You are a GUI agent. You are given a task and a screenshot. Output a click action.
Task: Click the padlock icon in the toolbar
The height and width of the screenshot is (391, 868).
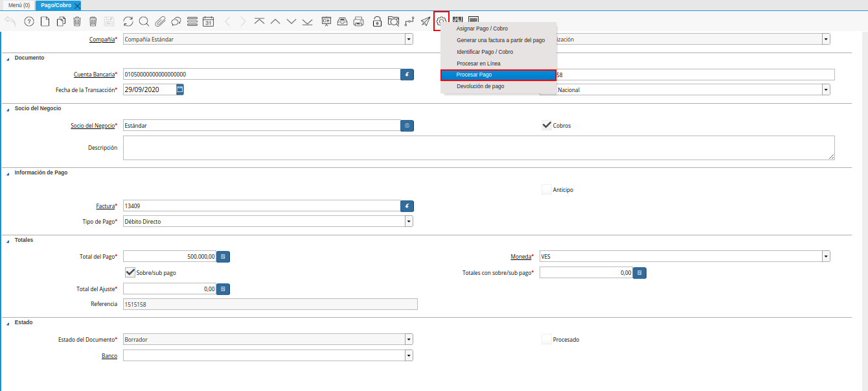point(377,21)
